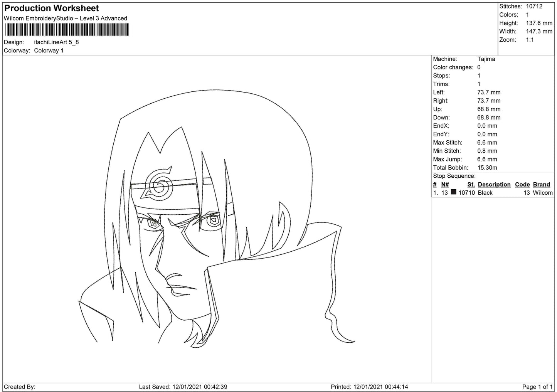Select the min stitch value "0.8 mm"
The image size is (557, 392).
pos(488,151)
